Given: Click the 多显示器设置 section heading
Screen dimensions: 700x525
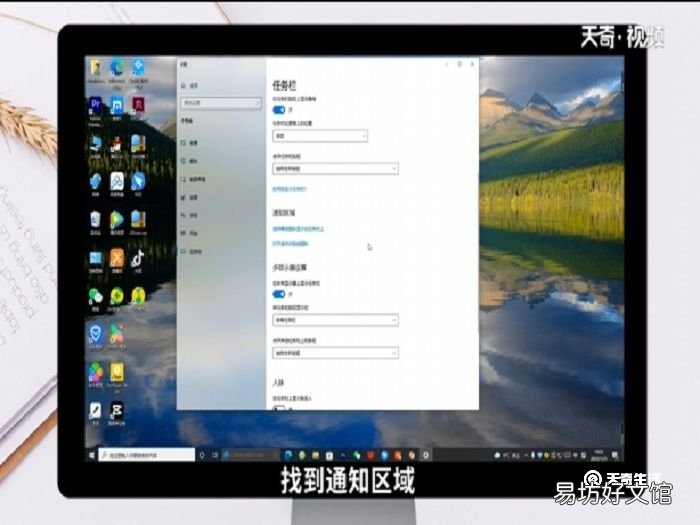Looking at the screenshot, I should pyautogui.click(x=289, y=268).
